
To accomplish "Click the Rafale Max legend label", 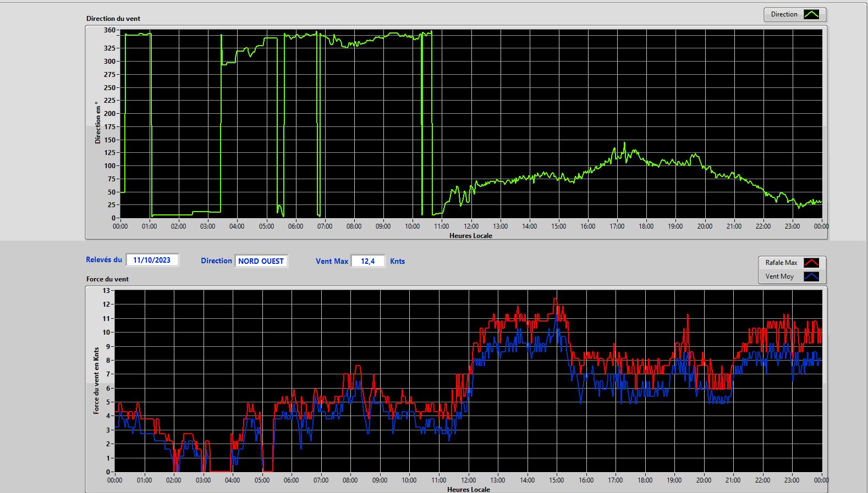I will click(781, 263).
